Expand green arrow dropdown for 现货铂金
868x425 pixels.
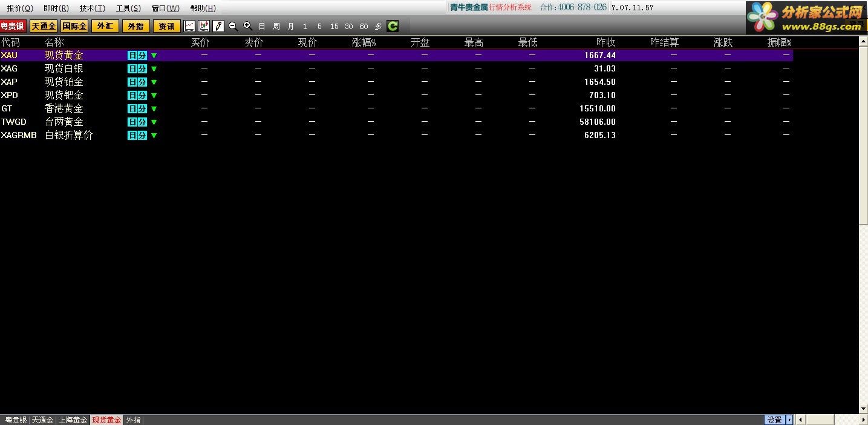[154, 82]
